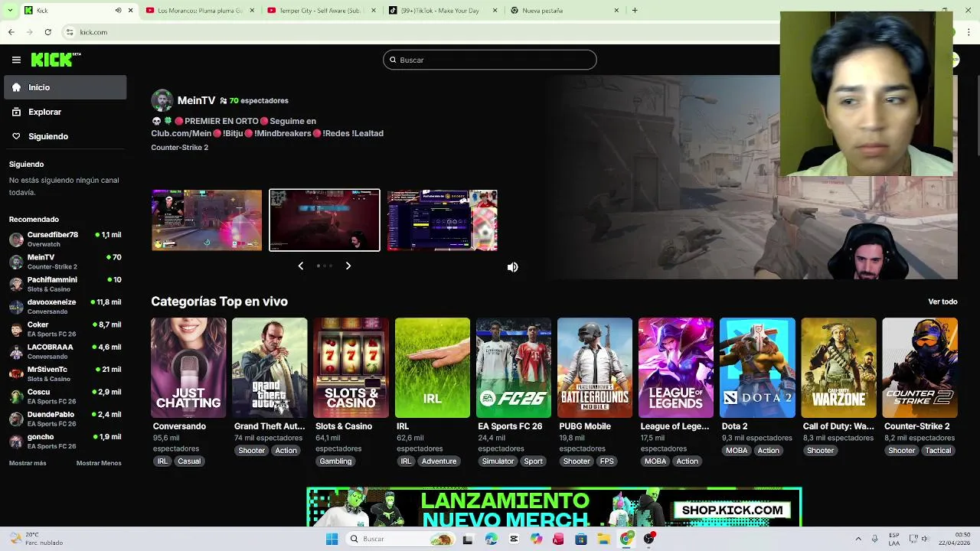Image resolution: width=980 pixels, height=551 pixels.
Task: Go to Inicio in sidebar
Action: [65, 87]
